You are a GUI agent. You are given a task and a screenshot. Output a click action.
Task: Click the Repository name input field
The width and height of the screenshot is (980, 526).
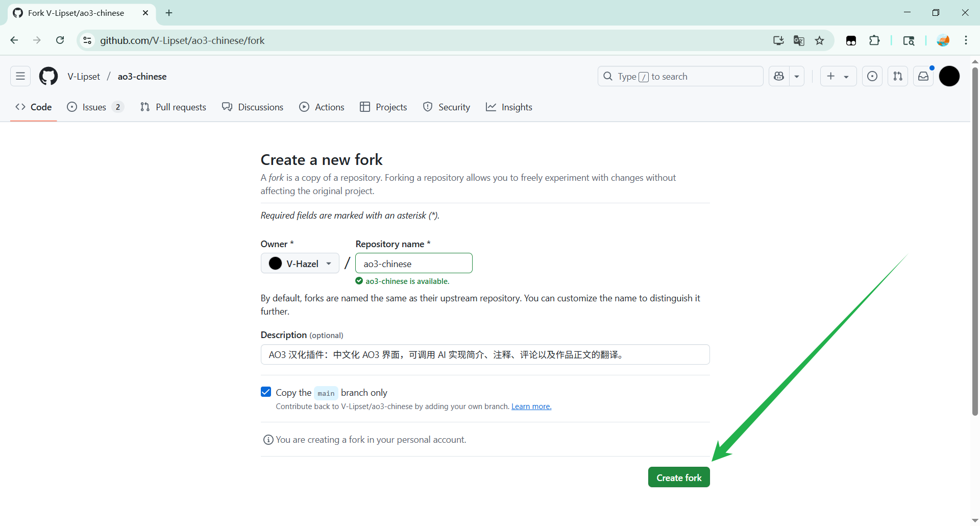(x=413, y=264)
